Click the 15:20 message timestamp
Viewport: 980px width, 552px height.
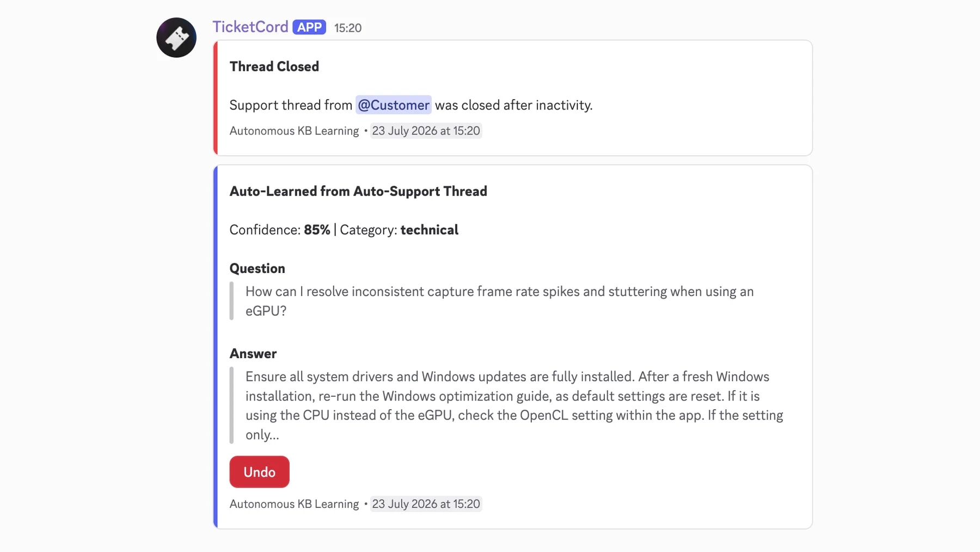(x=348, y=28)
